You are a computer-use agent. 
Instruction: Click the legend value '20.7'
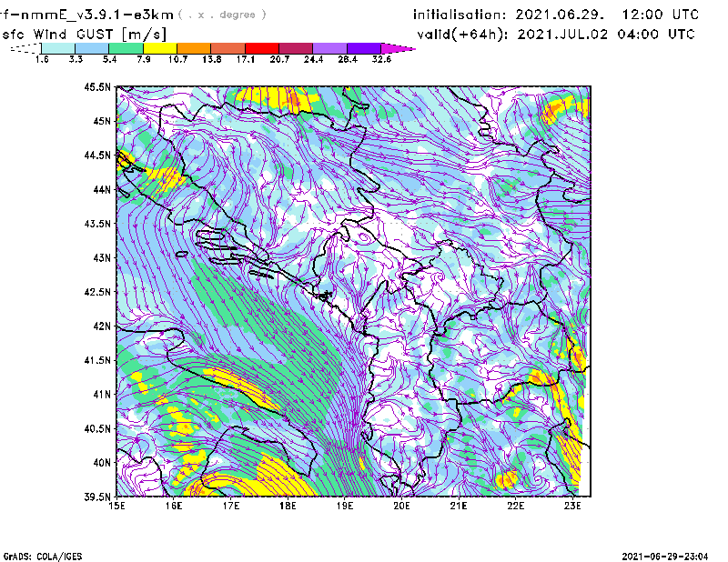pyautogui.click(x=279, y=59)
